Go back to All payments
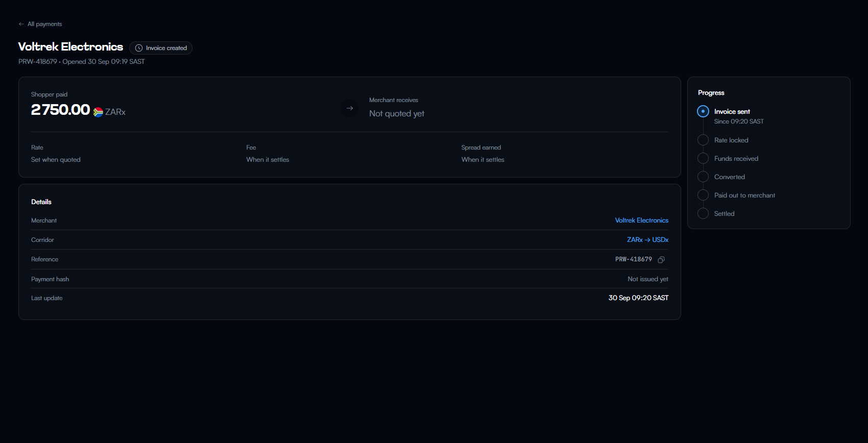868x443 pixels. click(40, 24)
